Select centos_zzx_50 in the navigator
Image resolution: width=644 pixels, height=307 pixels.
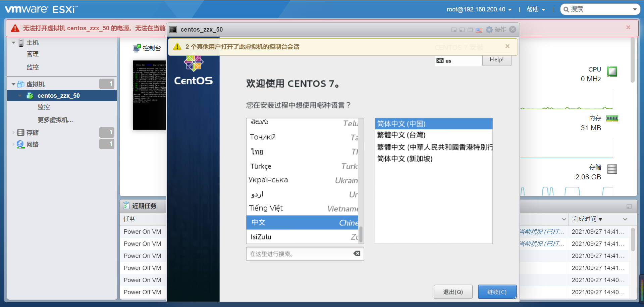tap(62, 96)
